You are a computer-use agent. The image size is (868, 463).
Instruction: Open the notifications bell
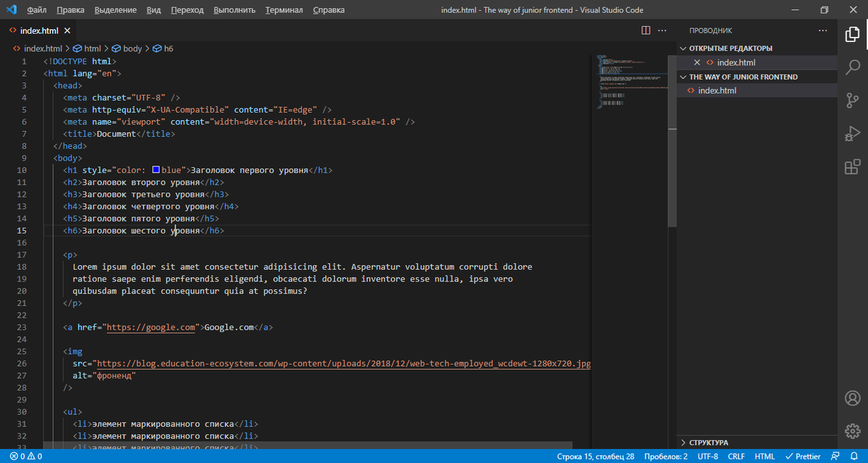coord(855,456)
